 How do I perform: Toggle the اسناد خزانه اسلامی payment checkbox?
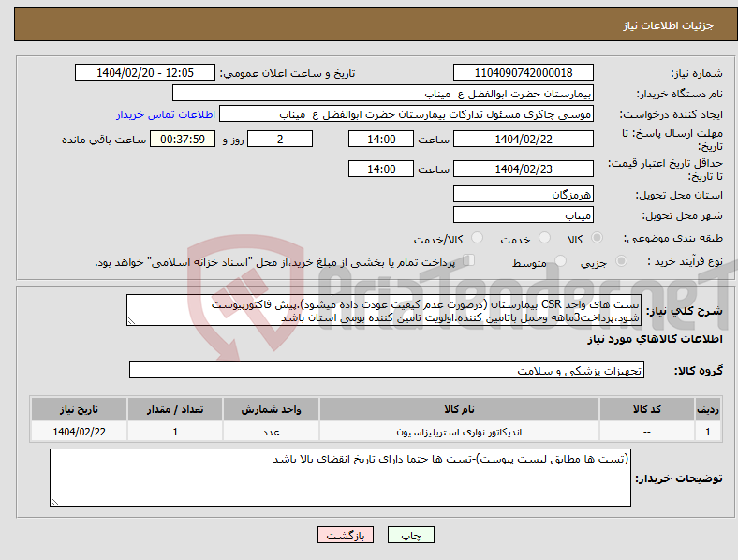pos(469,260)
